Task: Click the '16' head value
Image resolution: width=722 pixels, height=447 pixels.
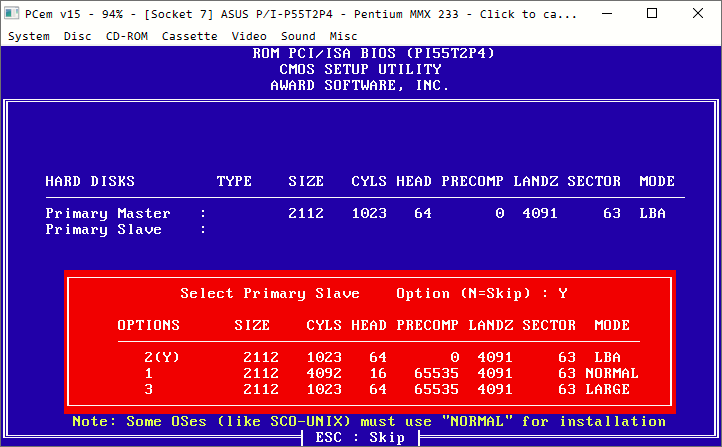Action: coord(378,373)
